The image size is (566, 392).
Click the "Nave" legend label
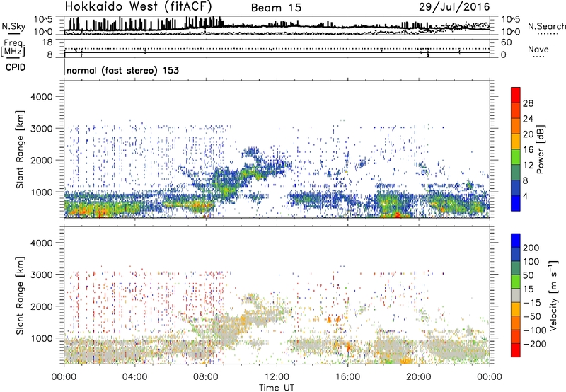click(538, 49)
